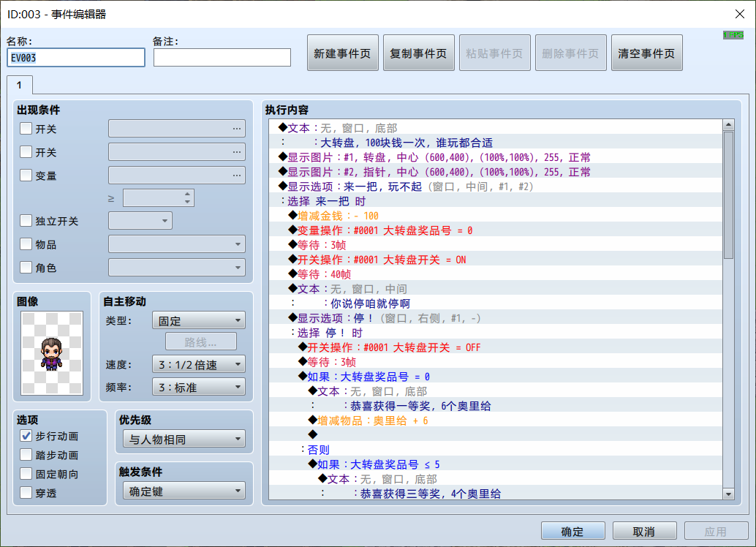Viewport: 756px width, 547px height.
Task: Open the 变量 selector ellipsis field
Action: click(177, 175)
